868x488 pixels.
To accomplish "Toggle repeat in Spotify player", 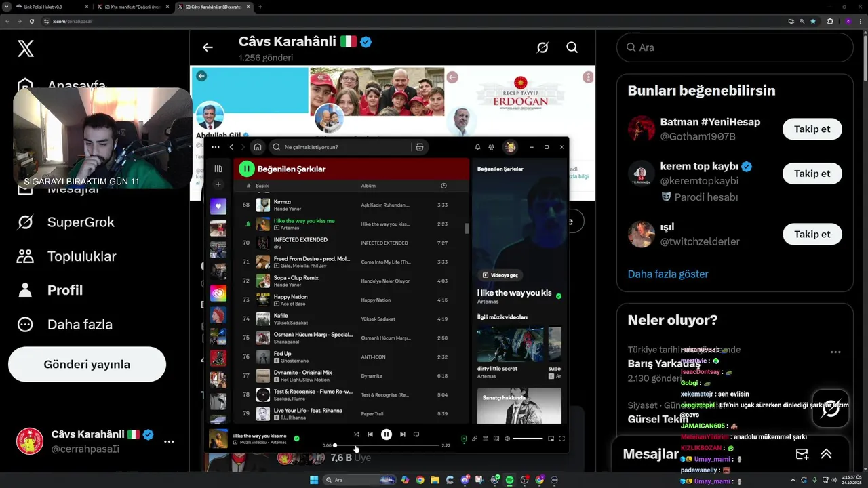I will (x=416, y=434).
